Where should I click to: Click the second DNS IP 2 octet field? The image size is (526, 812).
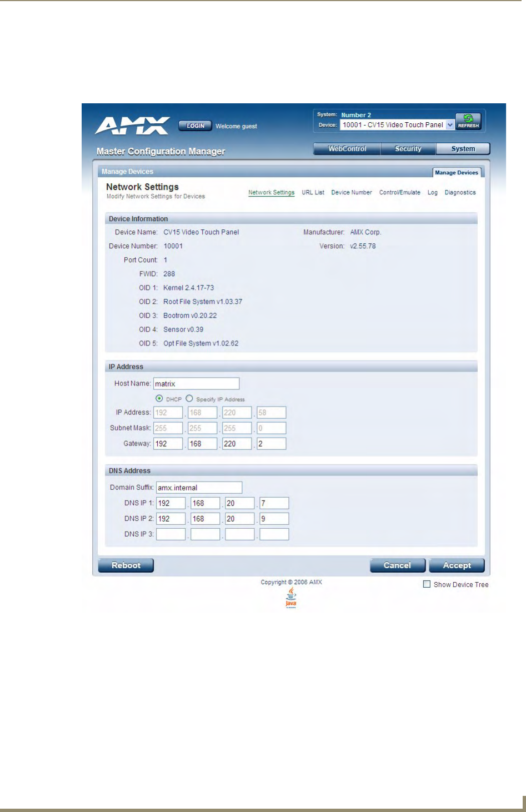pyautogui.click(x=205, y=519)
